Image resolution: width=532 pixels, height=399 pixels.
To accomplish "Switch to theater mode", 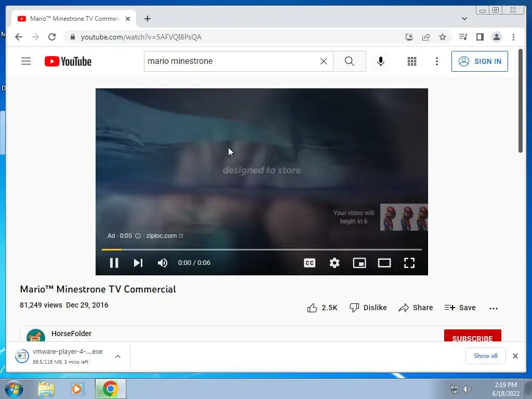I will pyautogui.click(x=384, y=262).
